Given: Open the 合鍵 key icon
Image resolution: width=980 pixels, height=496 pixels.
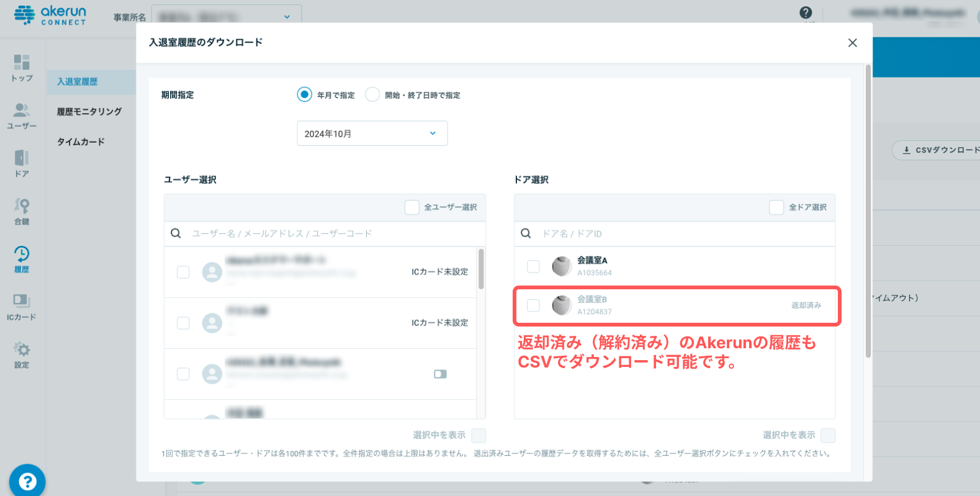Looking at the screenshot, I should 22,205.
